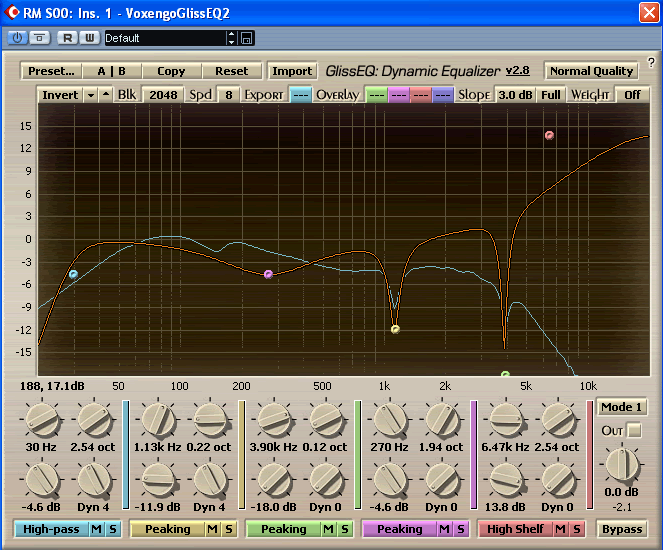
Task: Open the High Shelf type selector
Action: point(515,529)
